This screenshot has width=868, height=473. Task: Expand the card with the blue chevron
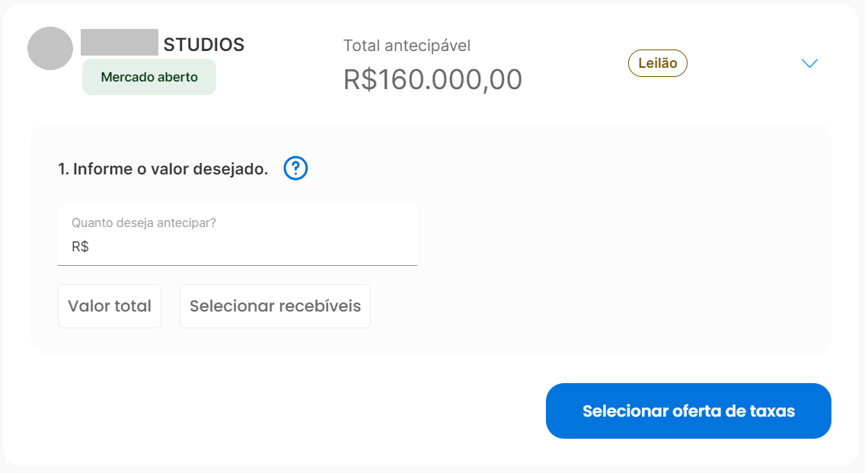coord(809,63)
